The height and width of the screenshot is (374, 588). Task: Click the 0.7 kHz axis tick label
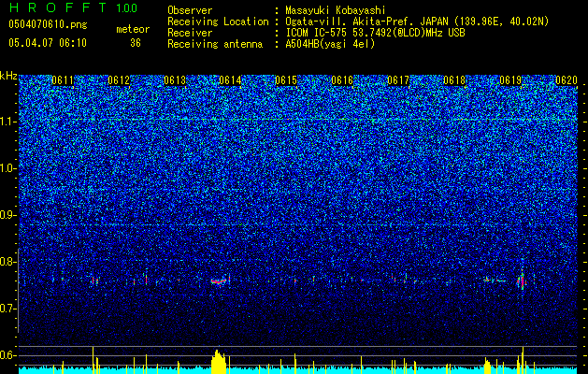(7, 309)
